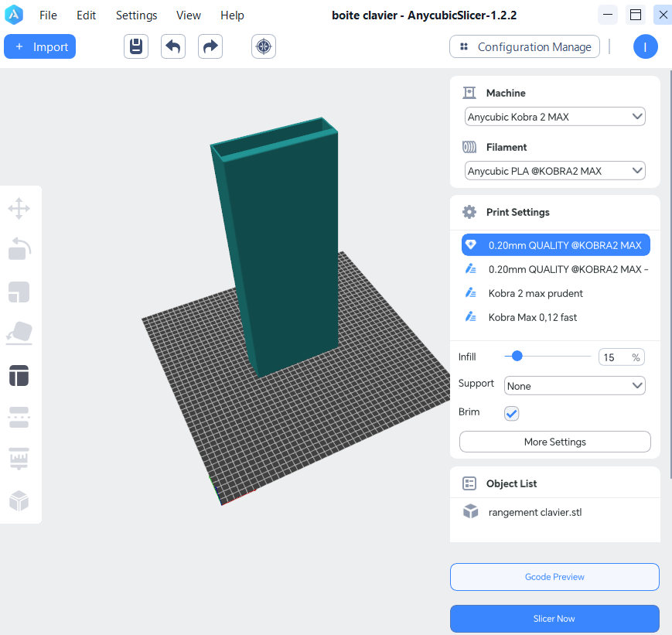Select the Rotate tool in left sidebar
This screenshot has height=635, width=672.
pos(19,249)
